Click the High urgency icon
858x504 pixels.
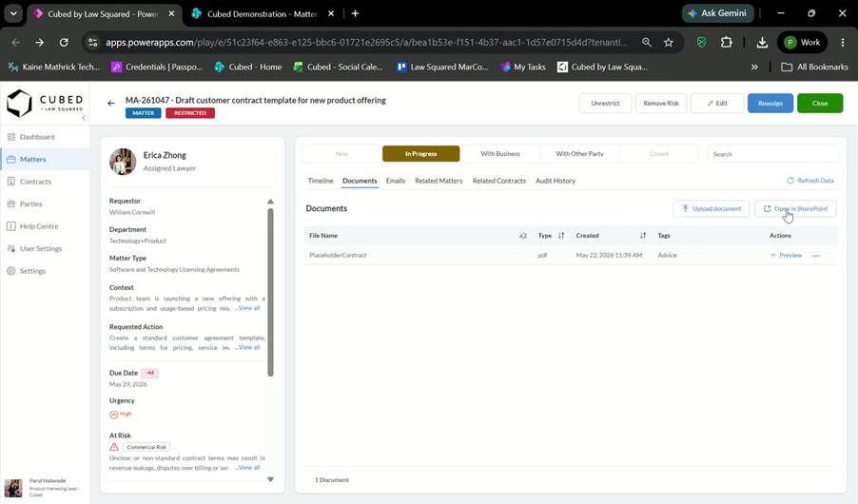coord(113,415)
